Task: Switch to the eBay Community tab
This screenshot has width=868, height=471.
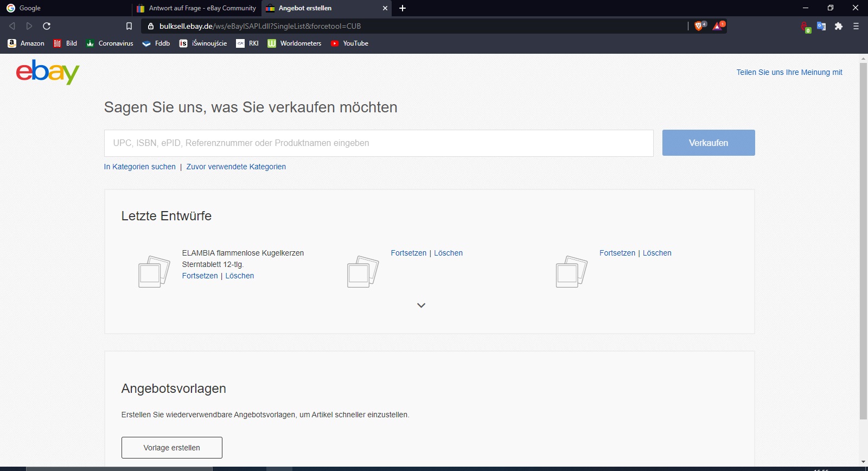Action: [196, 8]
